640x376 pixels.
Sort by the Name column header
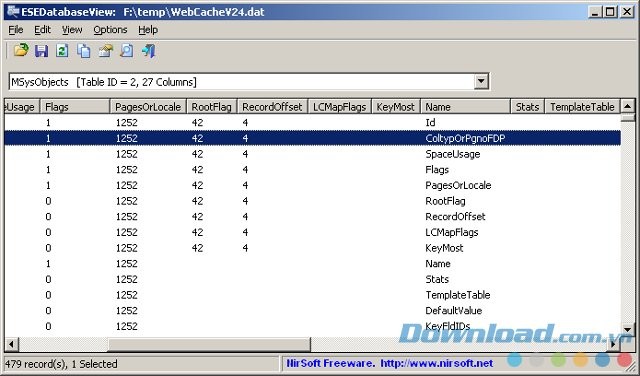point(465,107)
